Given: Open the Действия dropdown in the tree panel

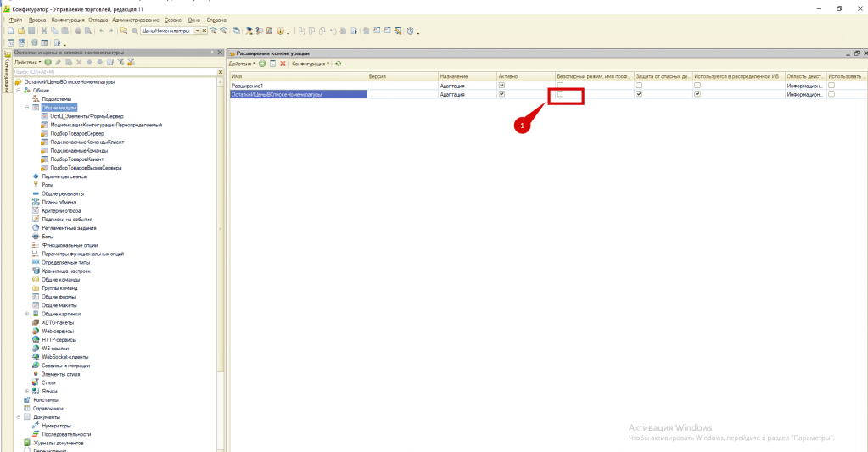Looking at the screenshot, I should point(28,62).
